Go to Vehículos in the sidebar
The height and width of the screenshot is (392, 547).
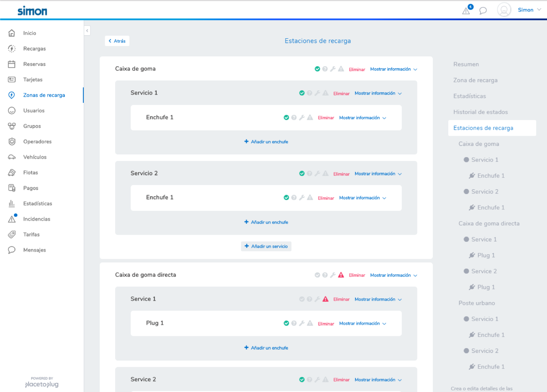coord(35,157)
